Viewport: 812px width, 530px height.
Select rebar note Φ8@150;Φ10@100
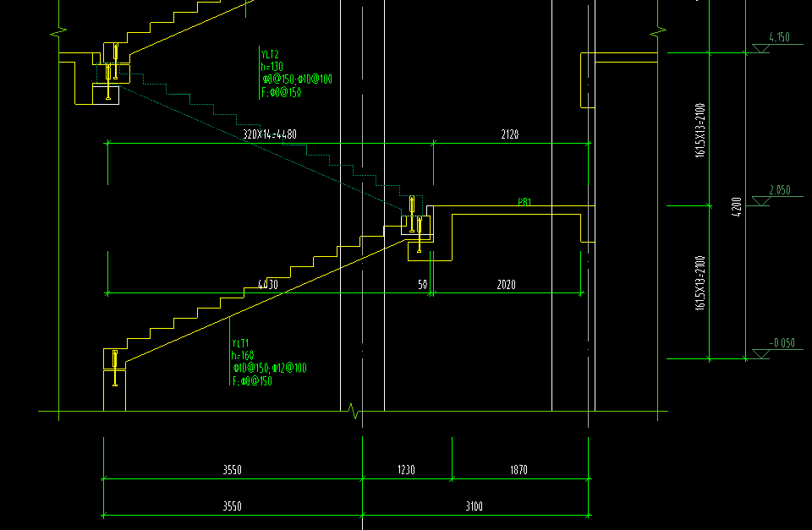[x=297, y=79]
